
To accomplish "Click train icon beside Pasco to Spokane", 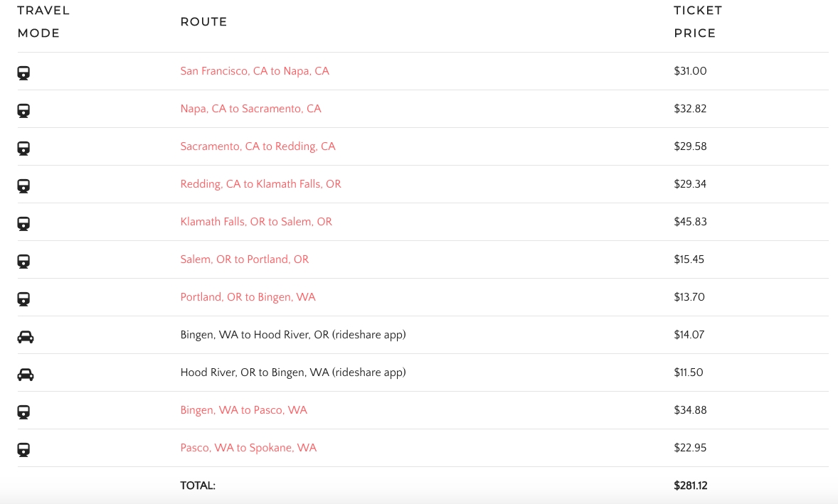I will tap(23, 449).
